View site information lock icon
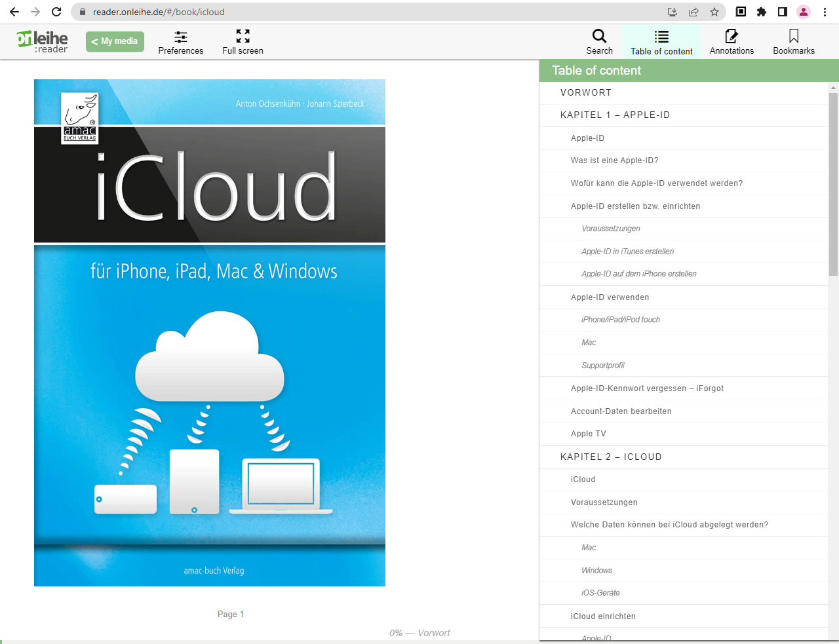Image resolution: width=839 pixels, height=644 pixels. (82, 12)
